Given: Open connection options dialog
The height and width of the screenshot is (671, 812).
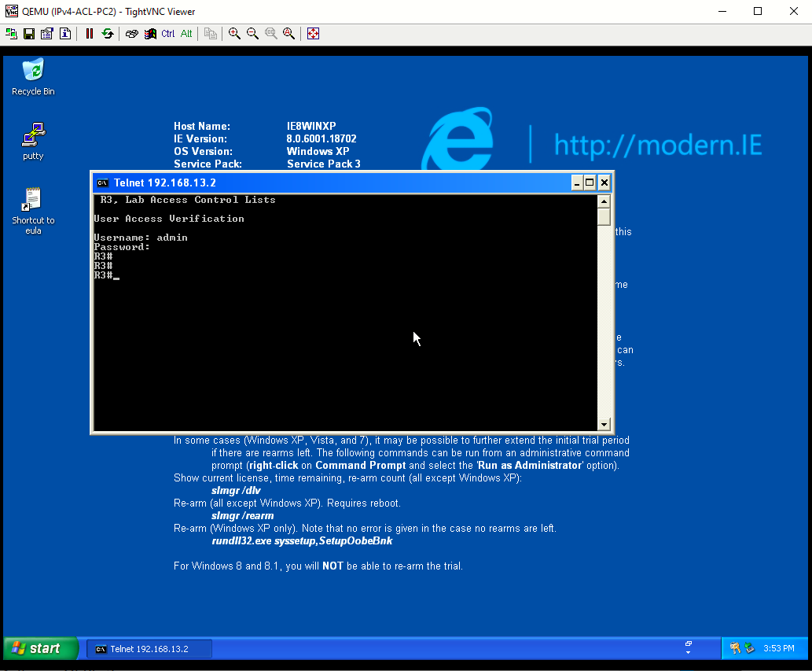Looking at the screenshot, I should (47, 34).
